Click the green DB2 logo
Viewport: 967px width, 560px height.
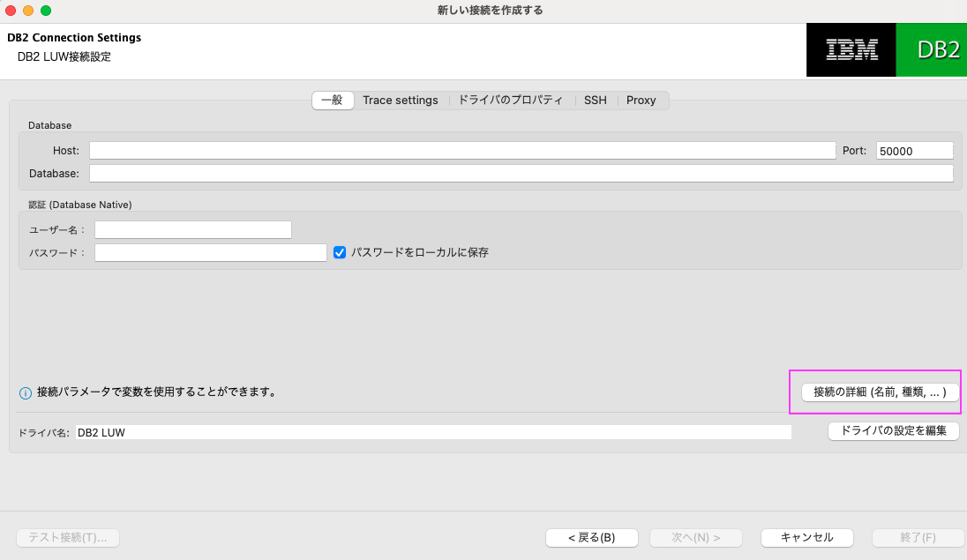click(931, 50)
